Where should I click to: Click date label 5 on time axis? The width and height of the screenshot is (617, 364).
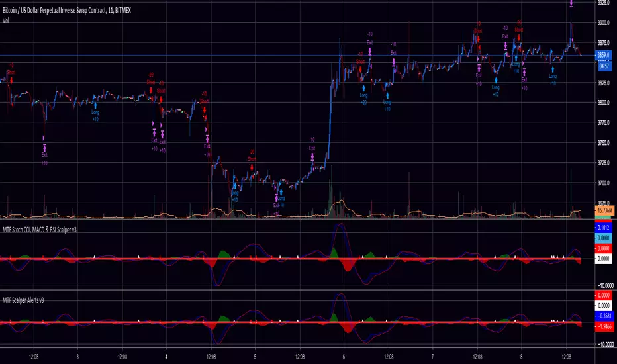point(255,357)
